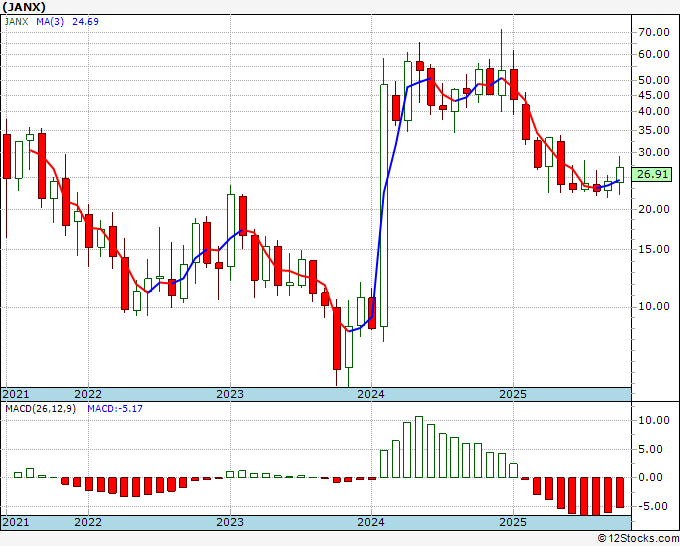
Task: Click the JANX legend label beside MA(3)
Action: pyautogui.click(x=19, y=20)
